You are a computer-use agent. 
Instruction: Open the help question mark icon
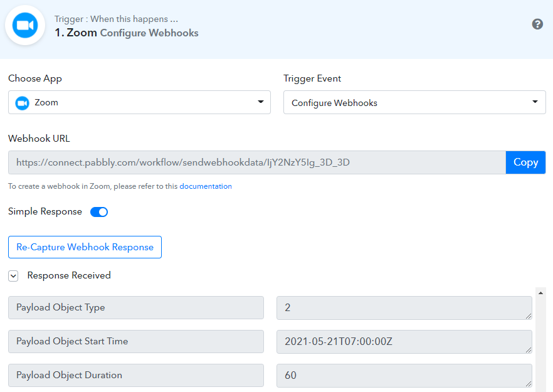tap(537, 24)
